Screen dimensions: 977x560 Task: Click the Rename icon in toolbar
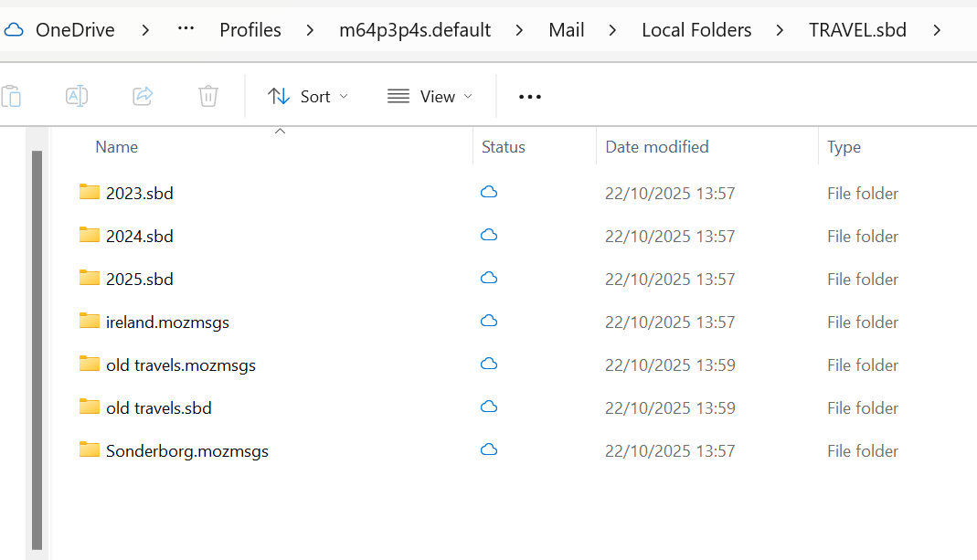pyautogui.click(x=77, y=96)
